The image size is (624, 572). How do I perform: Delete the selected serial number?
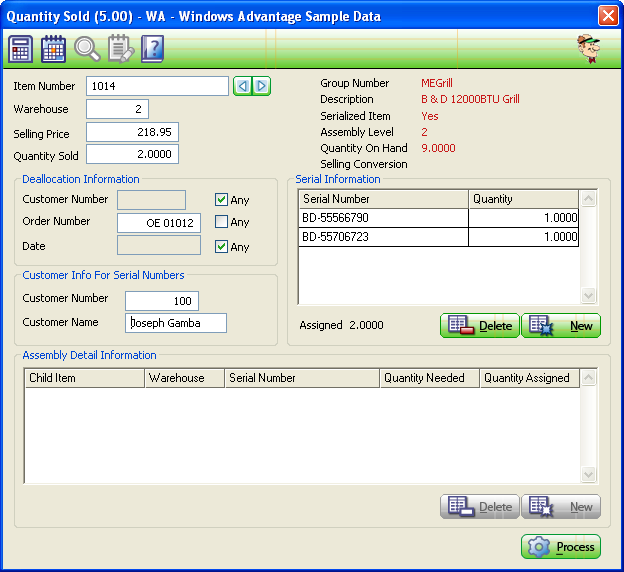pos(479,326)
